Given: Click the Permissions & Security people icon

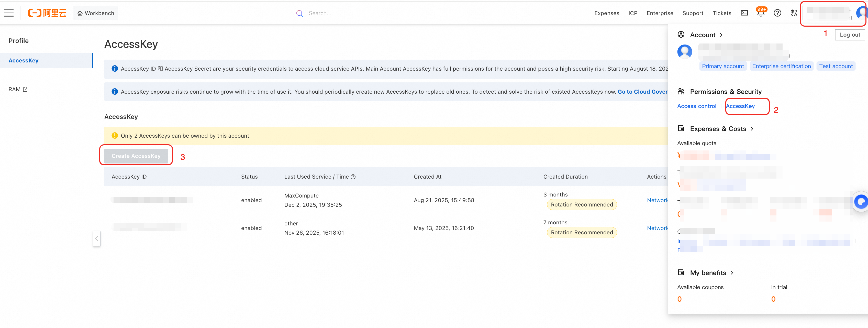Looking at the screenshot, I should pos(681,91).
